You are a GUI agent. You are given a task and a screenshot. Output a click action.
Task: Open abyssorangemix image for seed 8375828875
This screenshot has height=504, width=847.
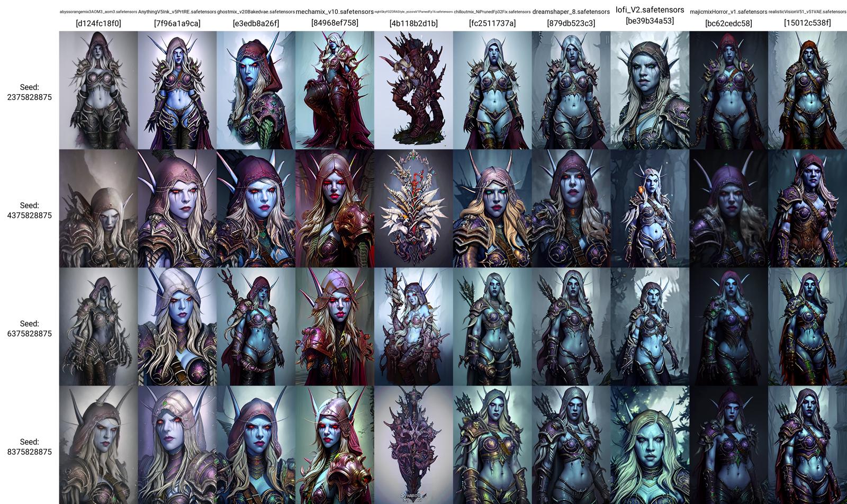[x=98, y=445]
